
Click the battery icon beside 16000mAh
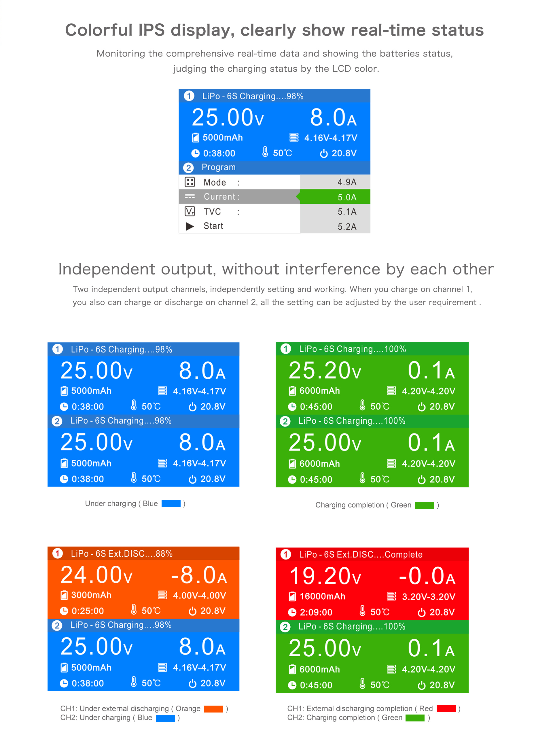point(292,596)
